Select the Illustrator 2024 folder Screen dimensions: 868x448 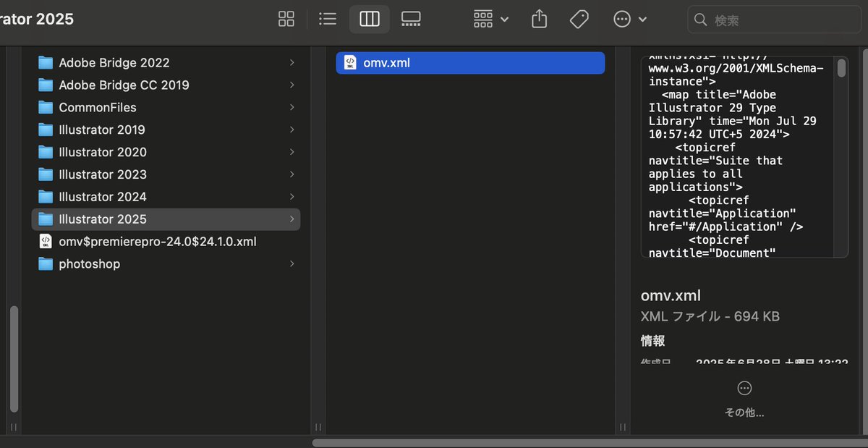(166, 197)
